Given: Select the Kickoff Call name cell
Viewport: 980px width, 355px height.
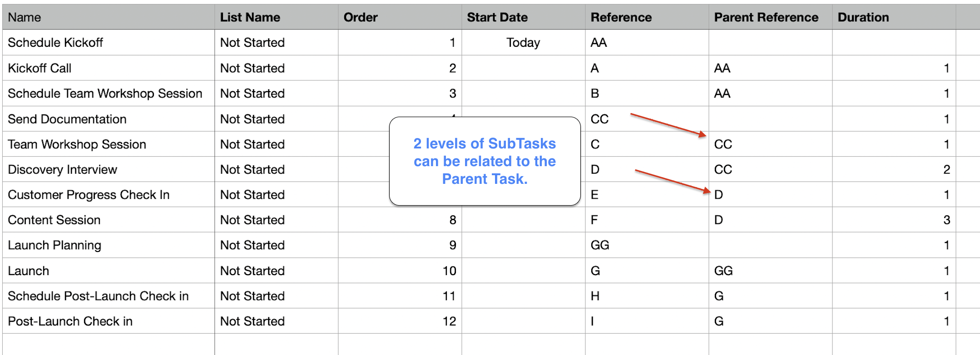Looking at the screenshot, I should pyautogui.click(x=108, y=68).
